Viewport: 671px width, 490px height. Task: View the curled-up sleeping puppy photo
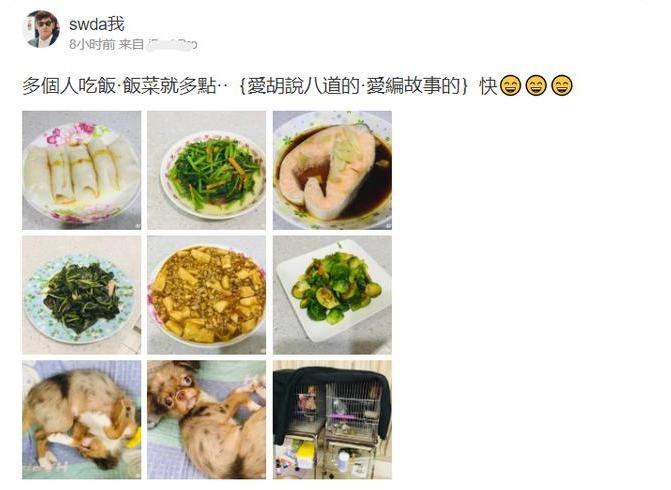pyautogui.click(x=82, y=419)
